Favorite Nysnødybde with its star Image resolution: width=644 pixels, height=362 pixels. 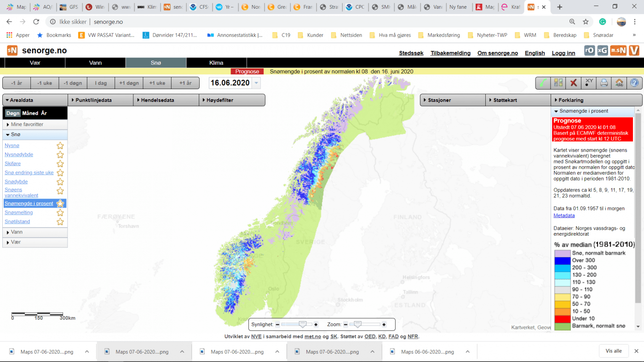coord(60,155)
